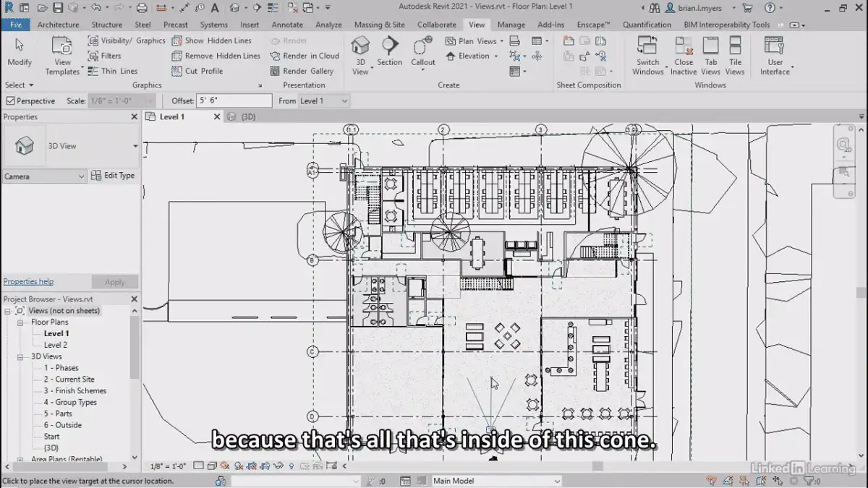The height and width of the screenshot is (488, 868).
Task: Switch to the Manage ribbon tab
Action: (x=511, y=25)
